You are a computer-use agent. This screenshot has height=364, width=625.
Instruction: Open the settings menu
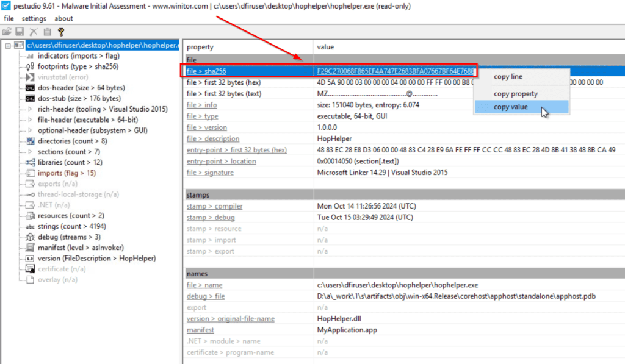pyautogui.click(x=34, y=19)
